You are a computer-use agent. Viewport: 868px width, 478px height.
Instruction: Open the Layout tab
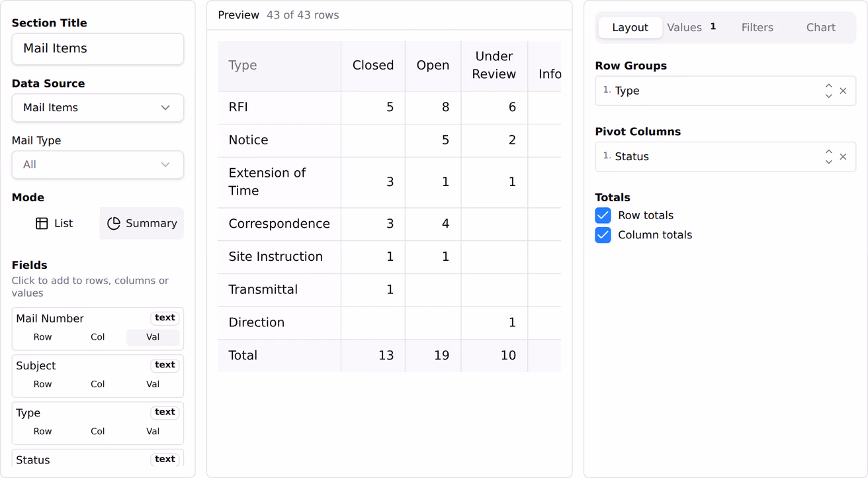[x=630, y=28]
